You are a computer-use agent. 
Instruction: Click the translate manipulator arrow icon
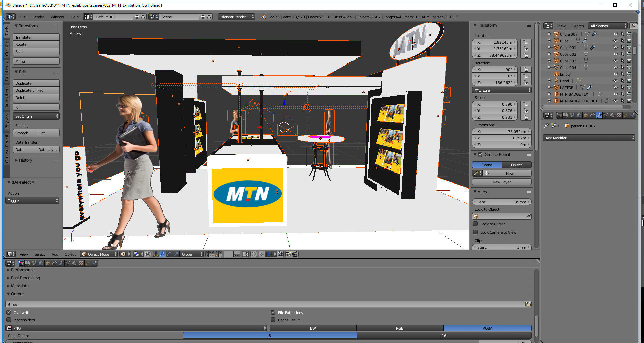pyautogui.click(x=163, y=254)
